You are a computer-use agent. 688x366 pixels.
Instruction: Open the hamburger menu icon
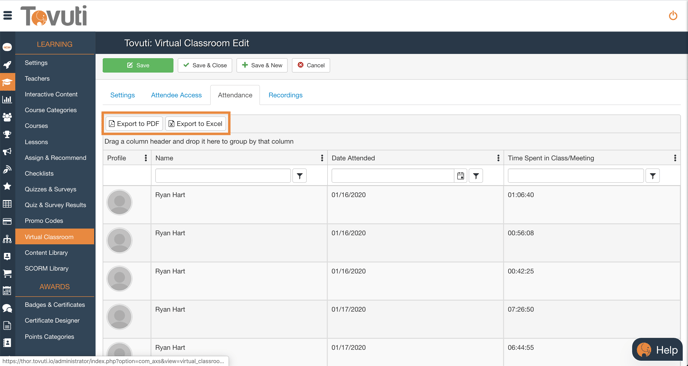tap(7, 16)
